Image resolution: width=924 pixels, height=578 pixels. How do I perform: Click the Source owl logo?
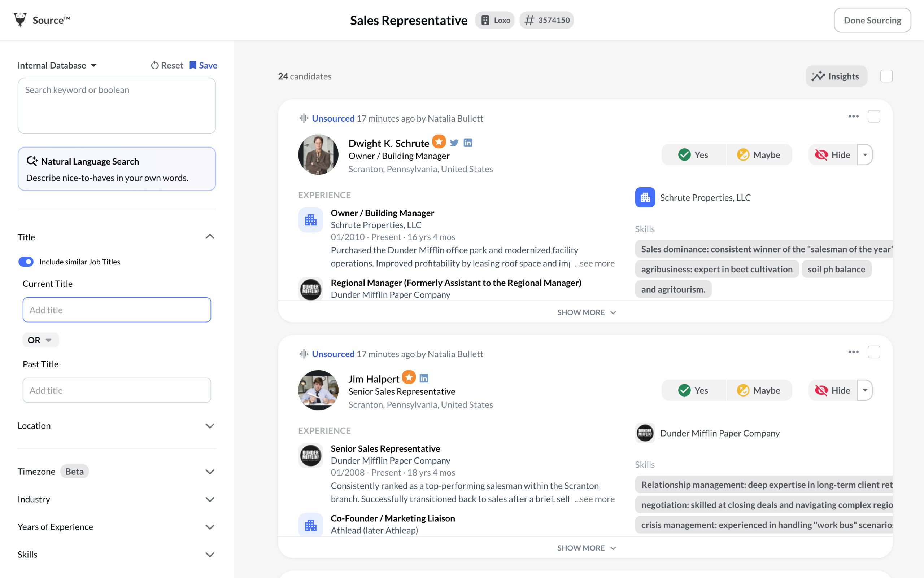(20, 20)
